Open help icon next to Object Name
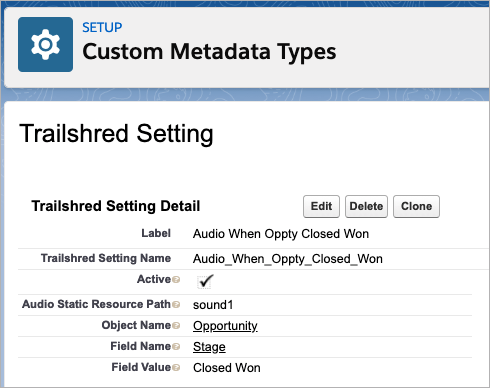 pyautogui.click(x=176, y=325)
